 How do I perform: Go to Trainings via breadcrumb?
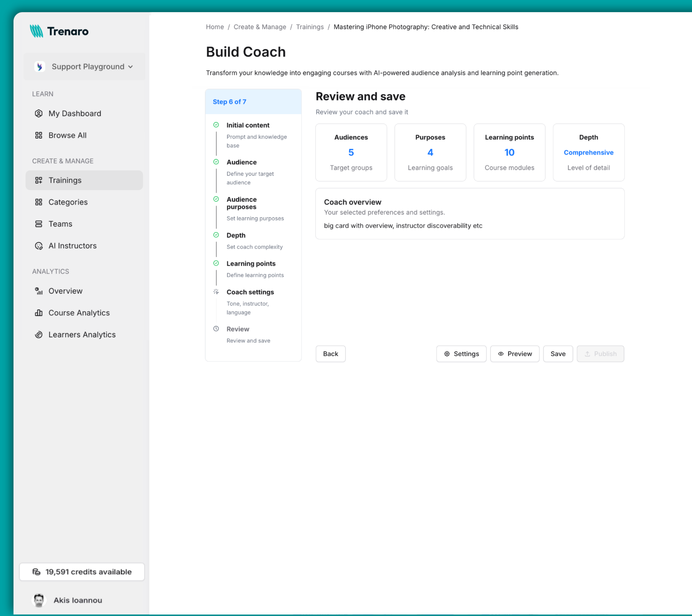(309, 27)
